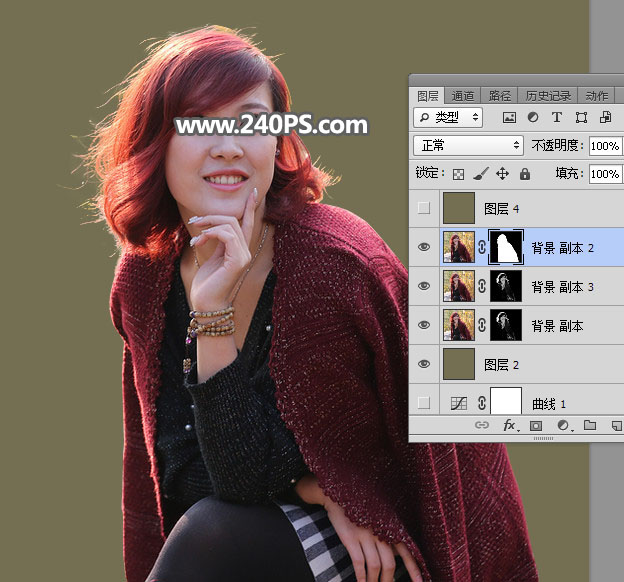Open the 类型 filter type dropdown
624x582 pixels.
coord(446,118)
